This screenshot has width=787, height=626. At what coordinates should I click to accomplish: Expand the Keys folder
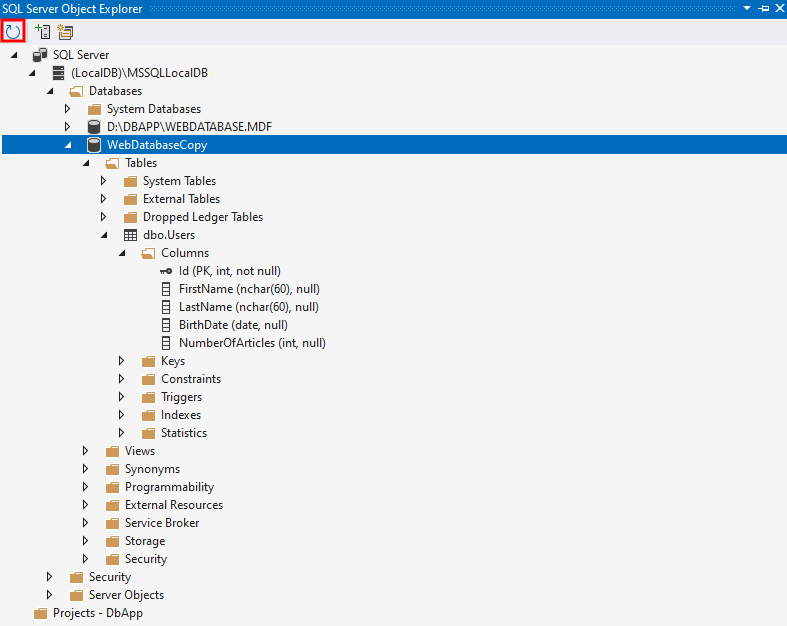[x=121, y=360]
